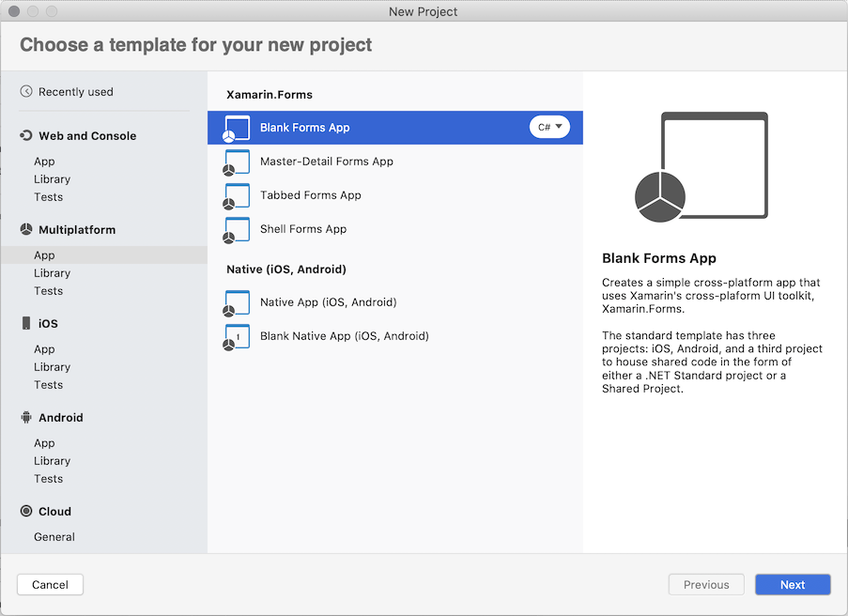This screenshot has height=616, width=848.
Task: Choose the Blank Native App (iOS, Android) template
Action: click(394, 336)
